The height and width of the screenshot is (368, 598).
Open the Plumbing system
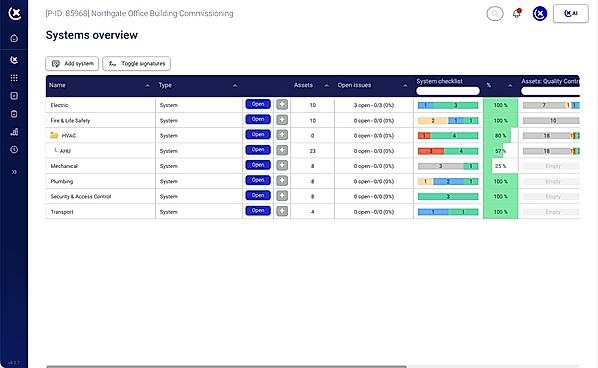coord(258,180)
